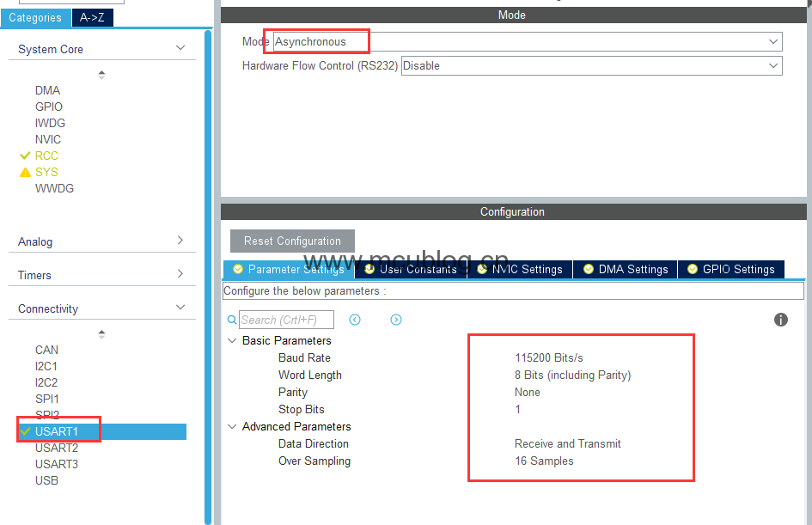Click the Over Sampling parameter label
Screen dimensions: 812x525
tap(314, 461)
